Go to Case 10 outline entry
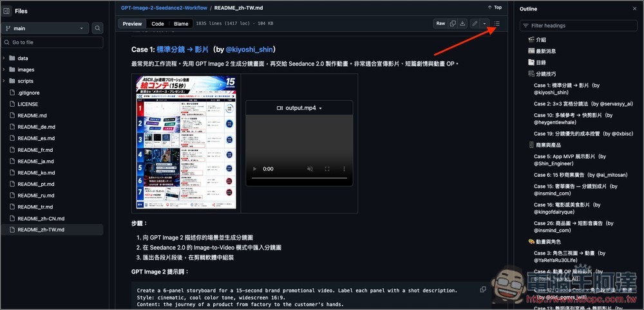Screen dimensions: 644x310 tap(573, 119)
